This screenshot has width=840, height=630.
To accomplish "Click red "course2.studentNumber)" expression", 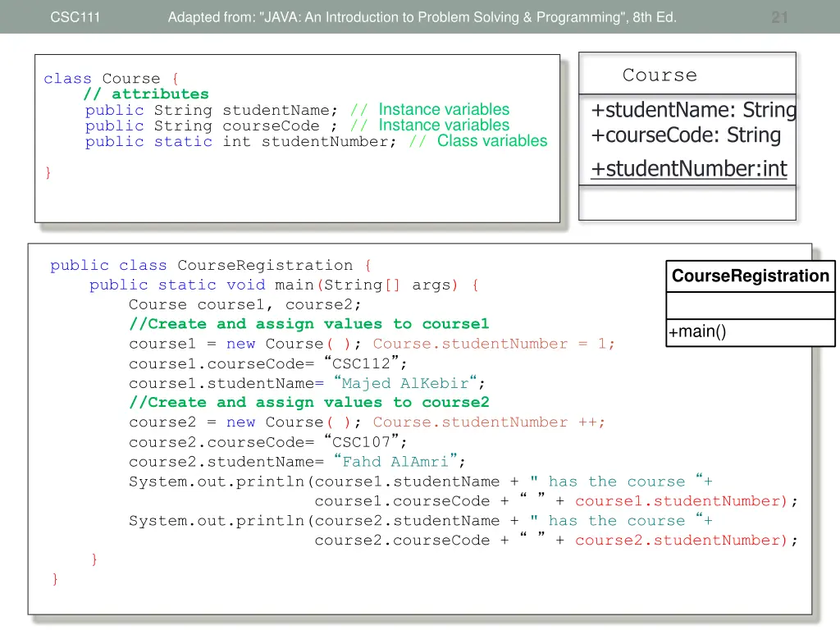I will point(682,541).
